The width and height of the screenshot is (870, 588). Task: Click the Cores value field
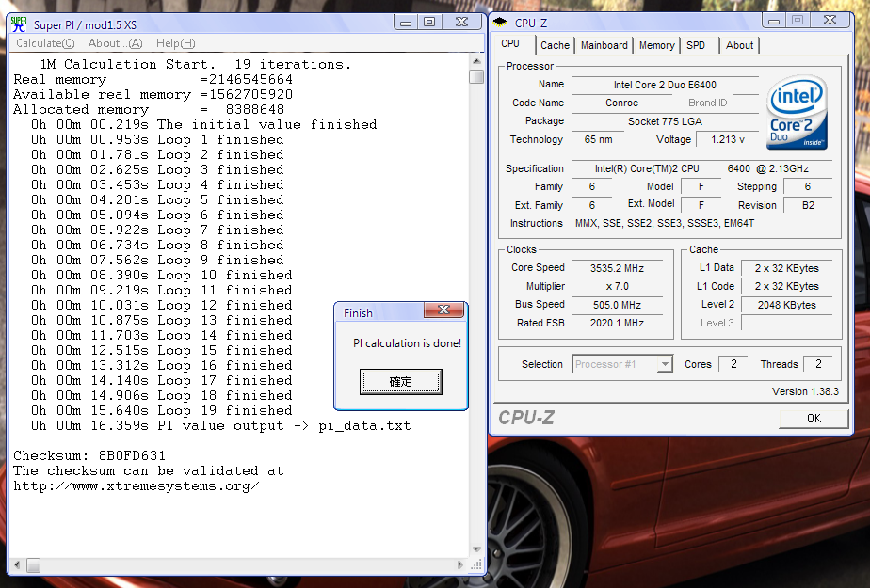733,364
